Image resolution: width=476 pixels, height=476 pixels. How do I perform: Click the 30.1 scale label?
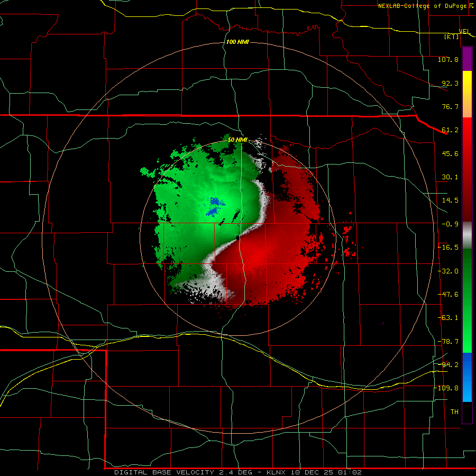click(x=450, y=177)
